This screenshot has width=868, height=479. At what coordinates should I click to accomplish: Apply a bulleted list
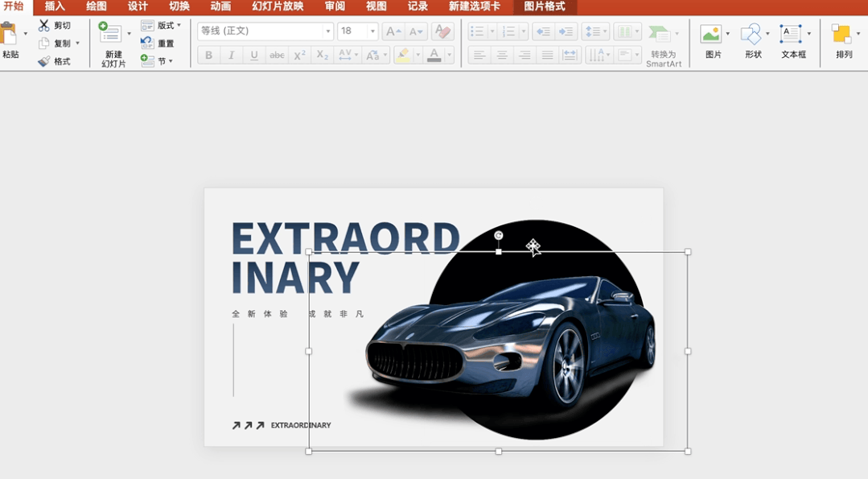tap(477, 31)
